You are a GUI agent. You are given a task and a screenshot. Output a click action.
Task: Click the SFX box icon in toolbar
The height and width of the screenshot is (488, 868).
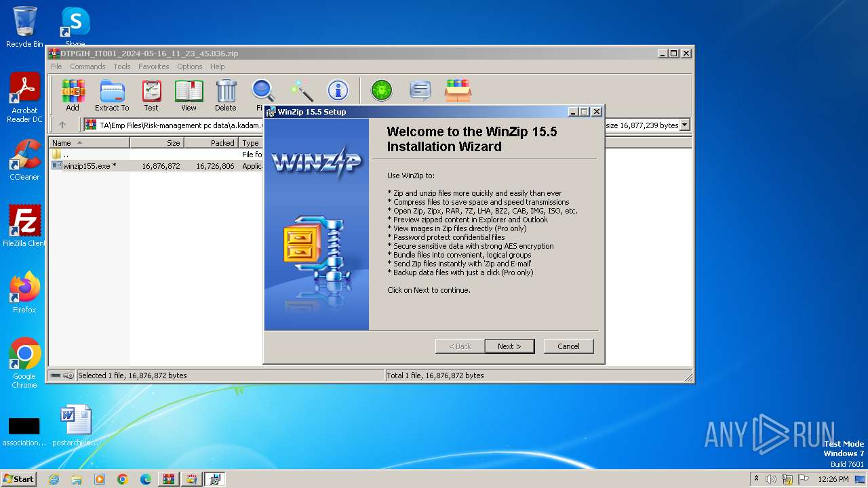coord(458,90)
